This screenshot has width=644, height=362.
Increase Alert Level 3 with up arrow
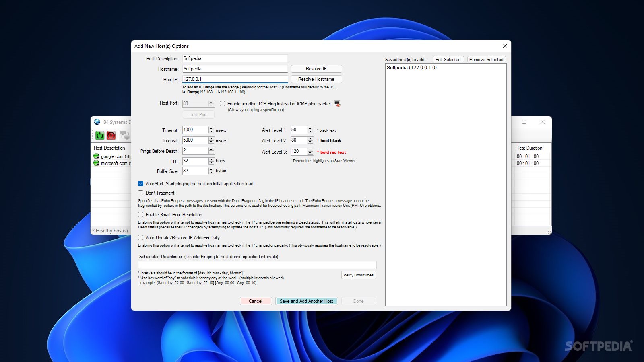pyautogui.click(x=310, y=150)
